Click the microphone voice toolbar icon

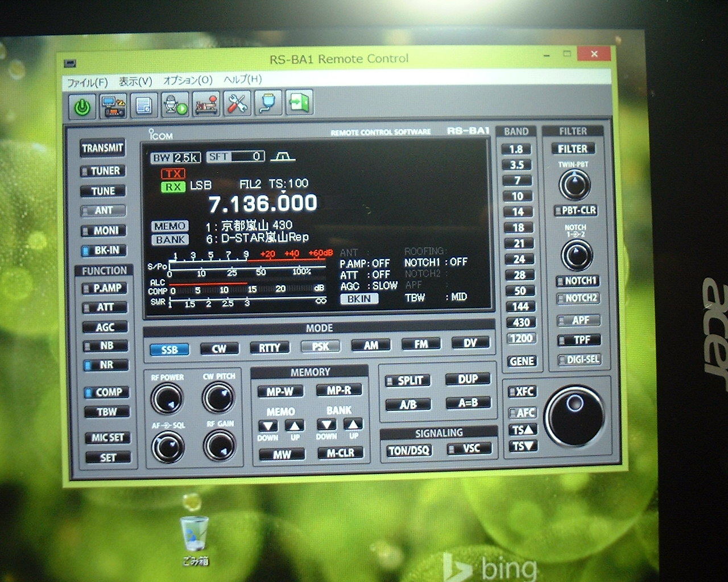(x=175, y=105)
